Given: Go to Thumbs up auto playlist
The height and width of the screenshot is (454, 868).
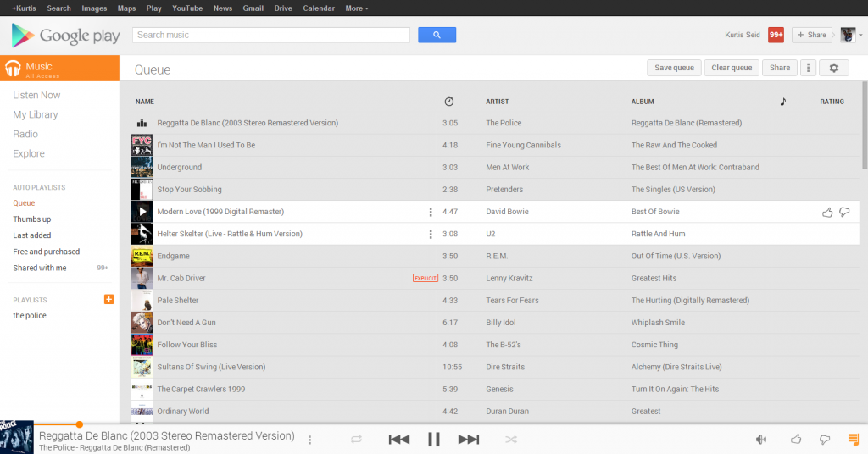Looking at the screenshot, I should (32, 219).
